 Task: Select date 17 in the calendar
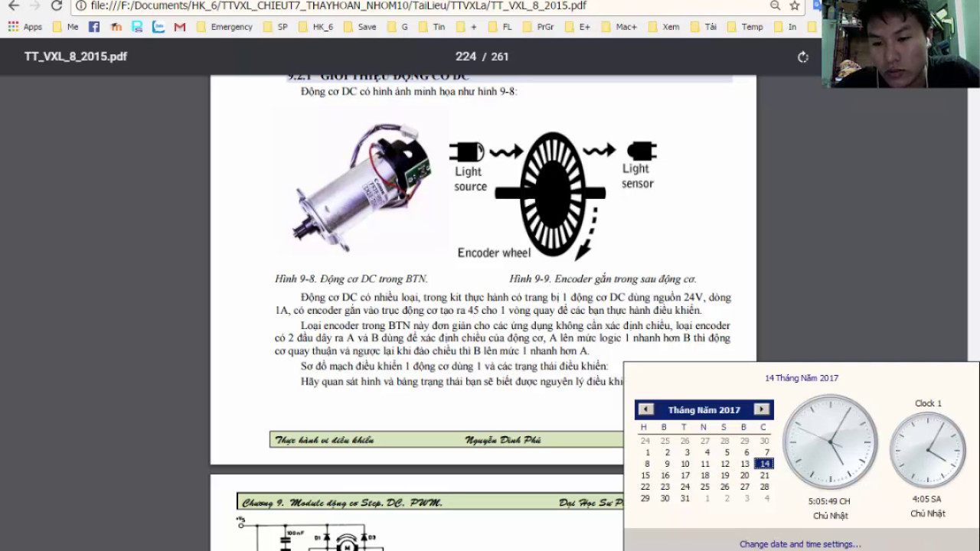click(685, 475)
